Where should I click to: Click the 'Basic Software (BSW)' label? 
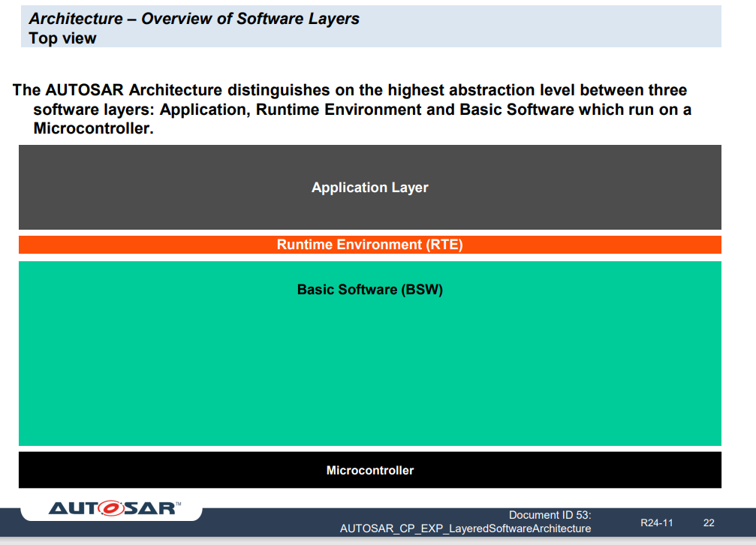tap(370, 289)
